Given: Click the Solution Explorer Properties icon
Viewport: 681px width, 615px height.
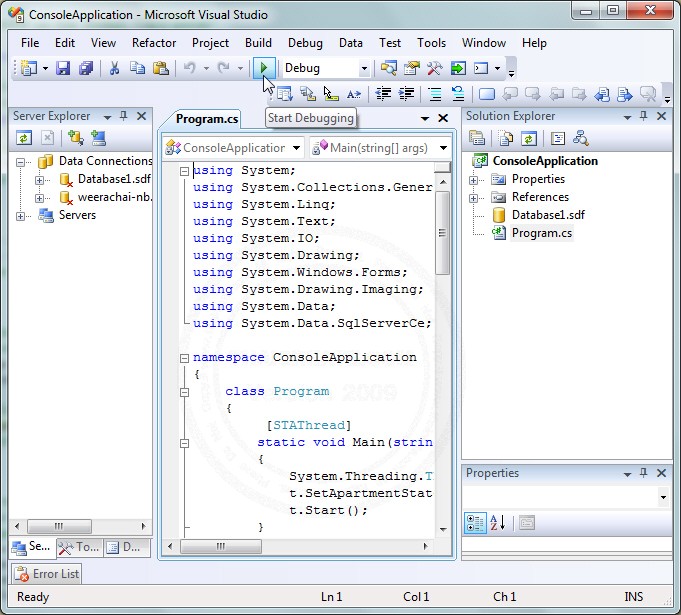Looking at the screenshot, I should (477, 139).
